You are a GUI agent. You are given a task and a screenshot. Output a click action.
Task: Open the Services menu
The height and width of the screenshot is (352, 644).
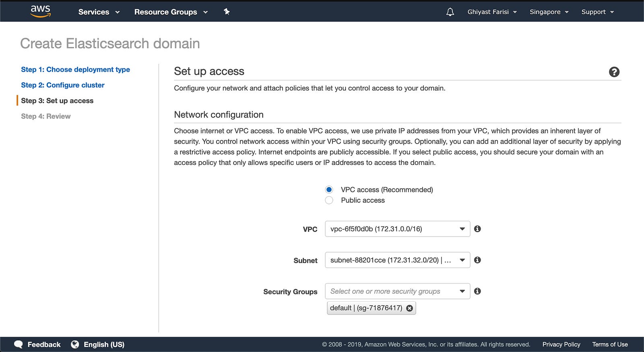click(x=99, y=12)
